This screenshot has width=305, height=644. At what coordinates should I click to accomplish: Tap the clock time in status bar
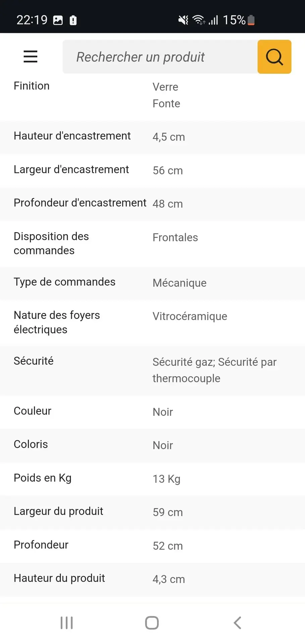pyautogui.click(x=32, y=20)
